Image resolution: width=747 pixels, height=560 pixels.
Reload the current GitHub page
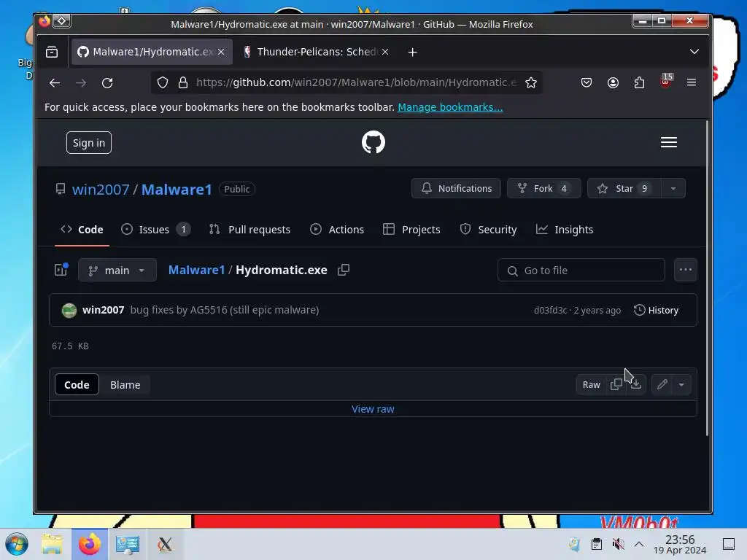[107, 83]
